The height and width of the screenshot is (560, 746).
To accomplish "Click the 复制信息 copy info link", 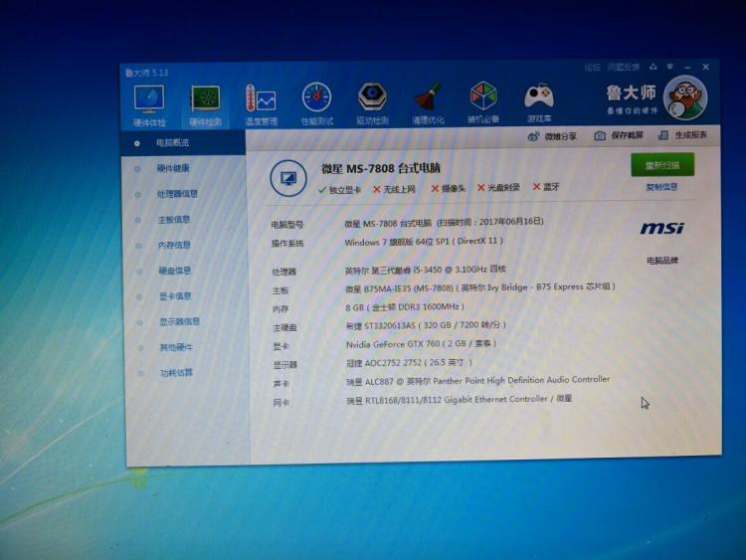I will tap(661, 187).
